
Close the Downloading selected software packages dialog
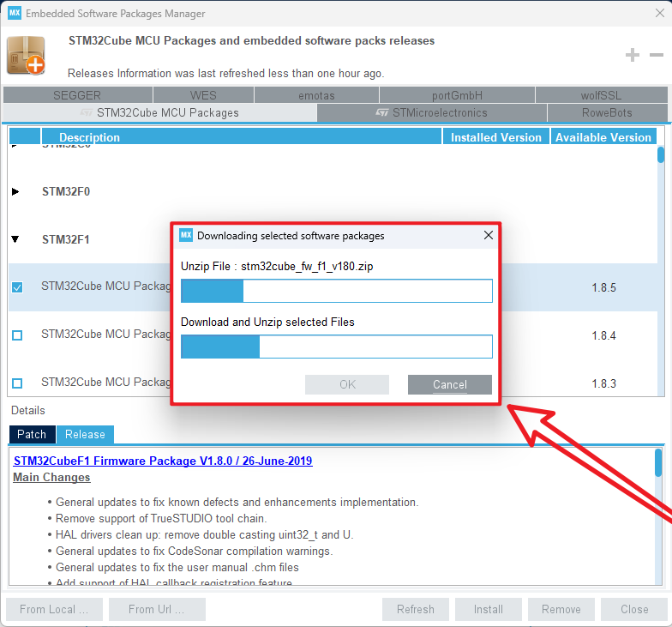coord(489,235)
